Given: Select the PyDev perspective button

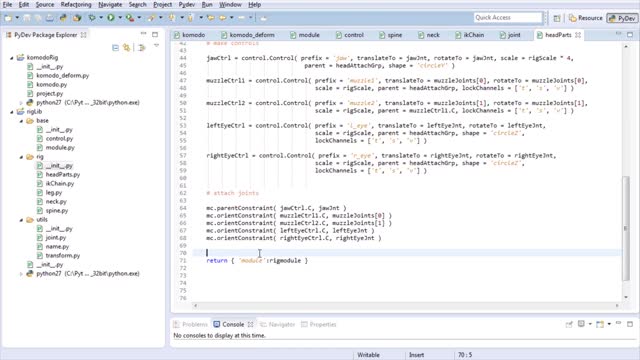Looking at the screenshot, I should pos(622,18).
